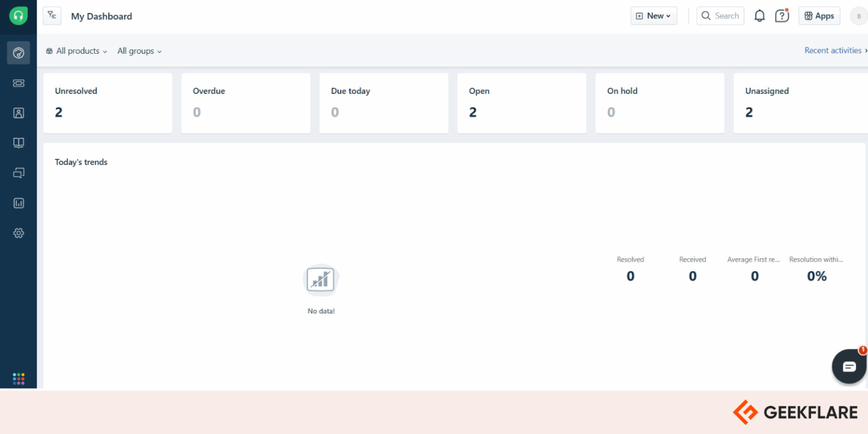View the Open tickets count card
The width and height of the screenshot is (868, 434).
click(x=521, y=103)
